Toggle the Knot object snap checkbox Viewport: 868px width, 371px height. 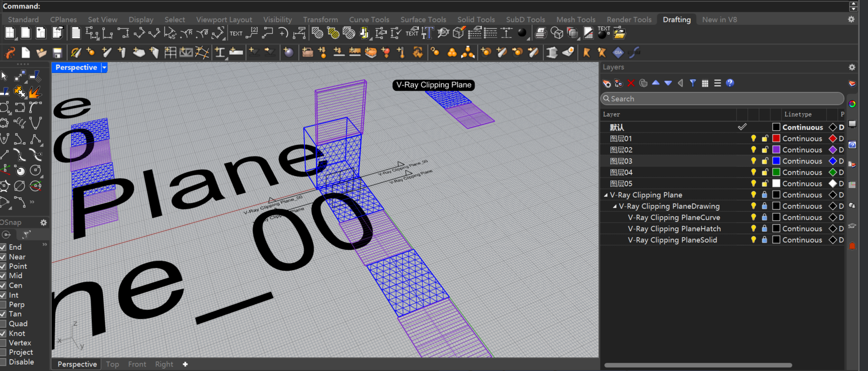click(3, 334)
